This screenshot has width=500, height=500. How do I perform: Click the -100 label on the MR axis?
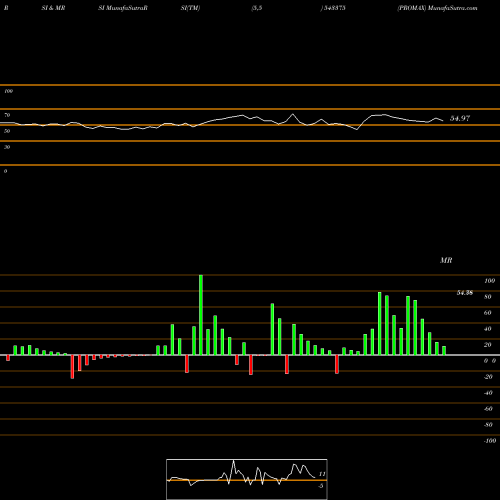(x=490, y=441)
